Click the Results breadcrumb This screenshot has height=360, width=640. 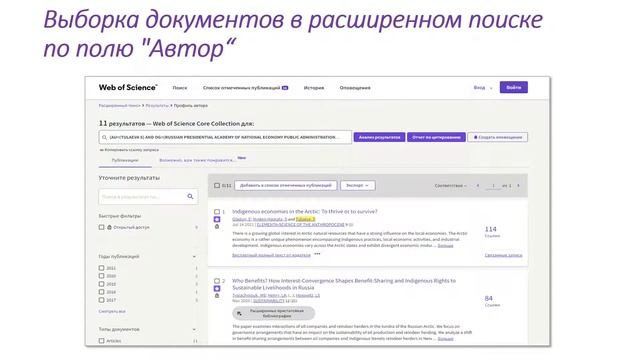coord(157,106)
